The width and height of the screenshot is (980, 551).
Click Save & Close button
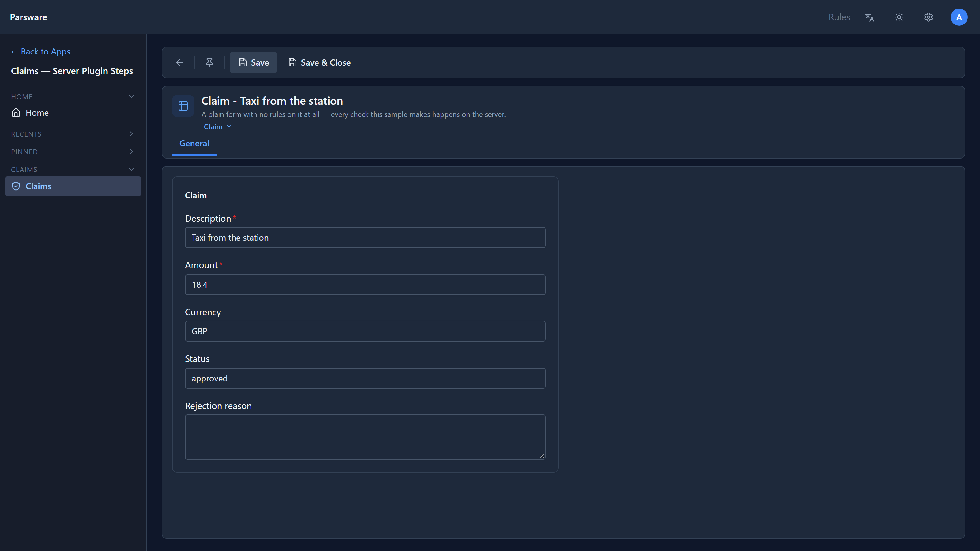[319, 62]
